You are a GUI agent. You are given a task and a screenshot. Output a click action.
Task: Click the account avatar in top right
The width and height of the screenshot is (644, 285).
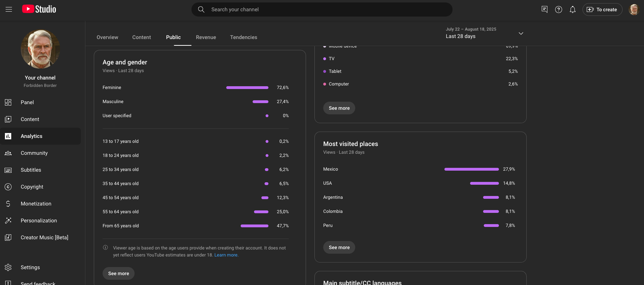(x=633, y=9)
